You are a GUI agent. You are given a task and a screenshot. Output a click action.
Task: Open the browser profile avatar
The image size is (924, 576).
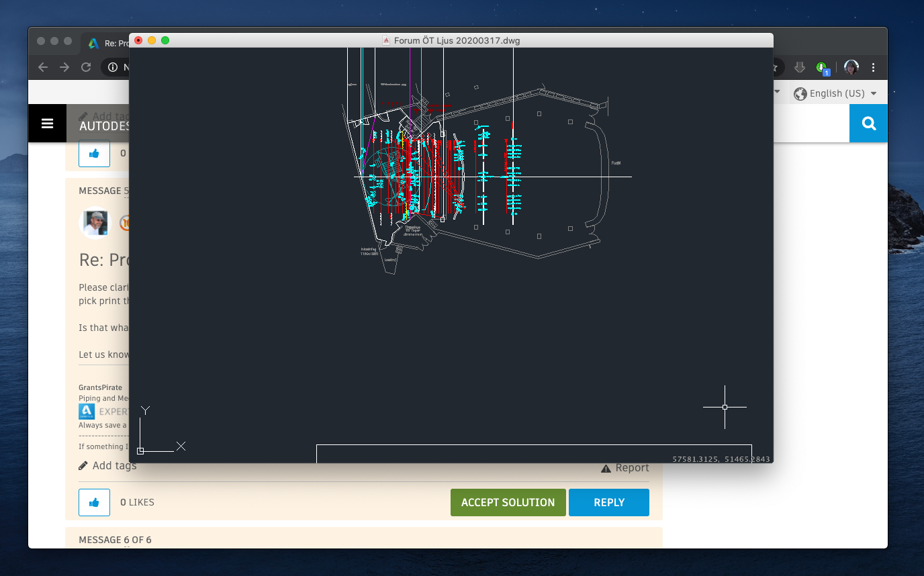point(851,67)
